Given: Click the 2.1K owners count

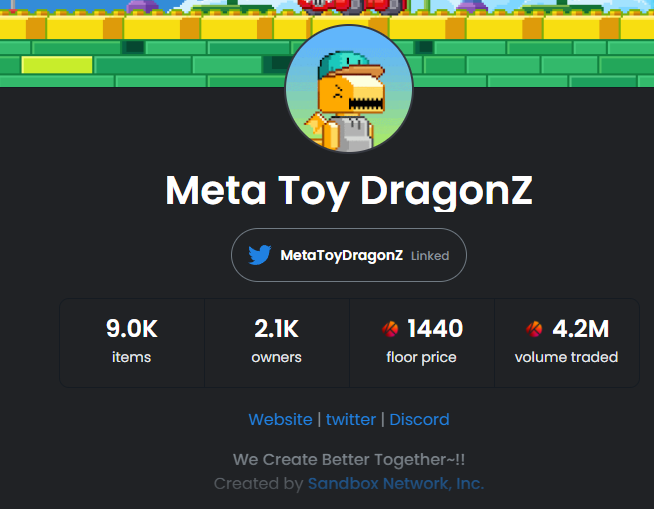Looking at the screenshot, I should (x=277, y=328).
